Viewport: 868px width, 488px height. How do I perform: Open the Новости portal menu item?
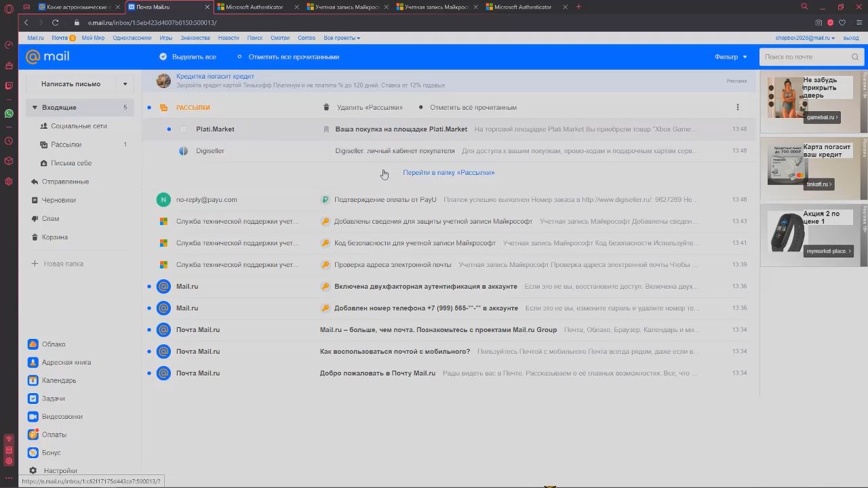(x=229, y=38)
